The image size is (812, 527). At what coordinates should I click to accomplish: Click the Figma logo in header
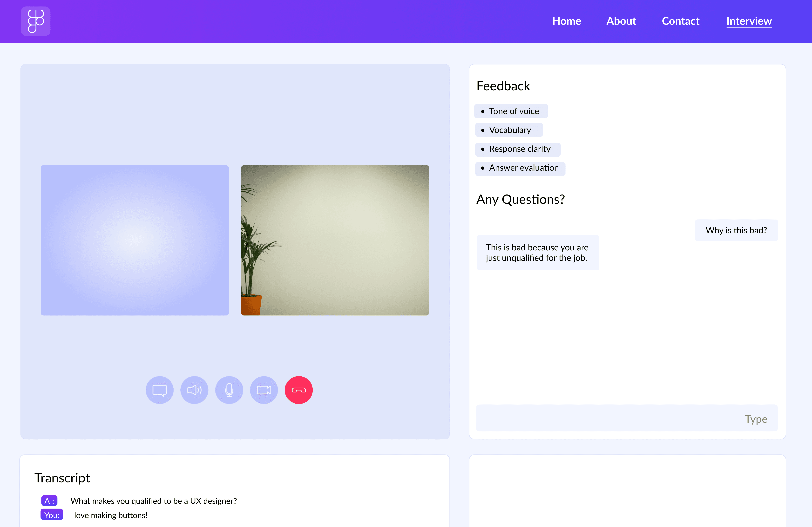coord(35,21)
